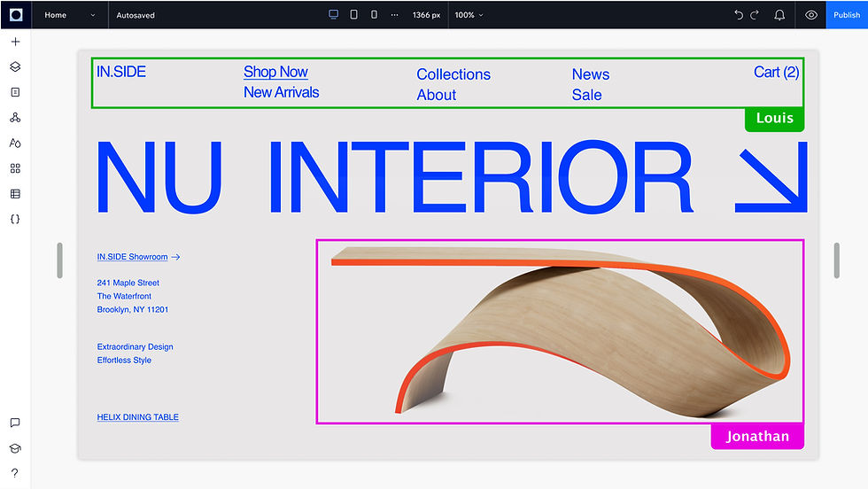Click the New Arrivals menu link

pyautogui.click(x=282, y=92)
